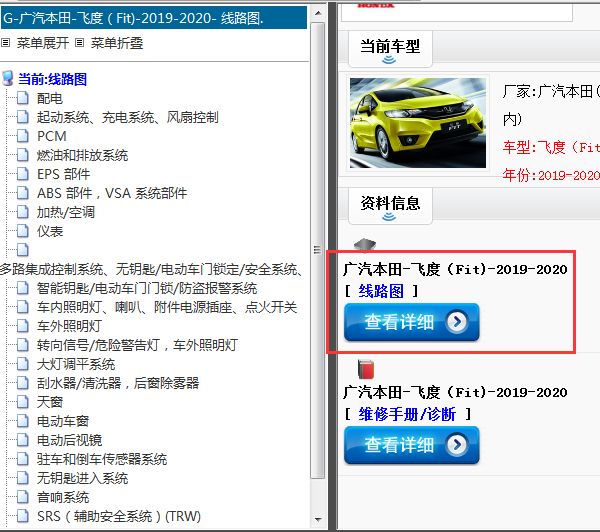Click the 当前:线路图 root node icon
This screenshot has height=532, width=600.
click(x=8, y=78)
